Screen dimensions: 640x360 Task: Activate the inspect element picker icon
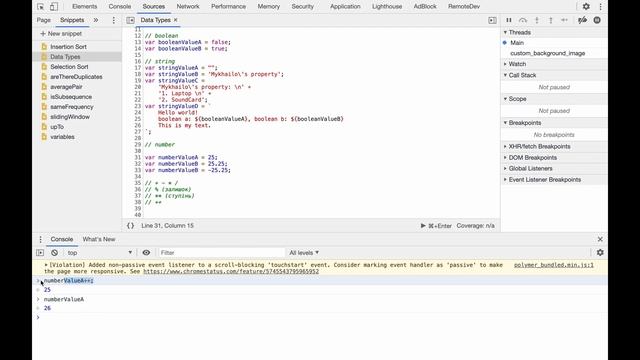40,7
